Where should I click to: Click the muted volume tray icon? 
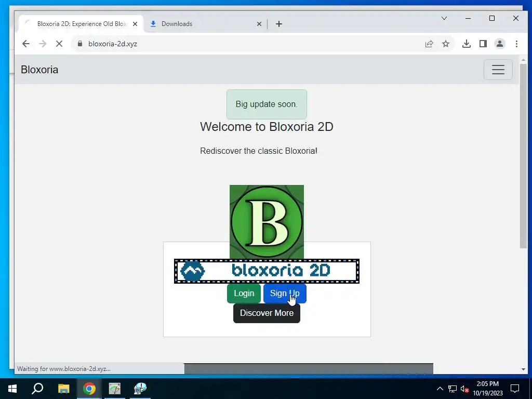(x=465, y=389)
